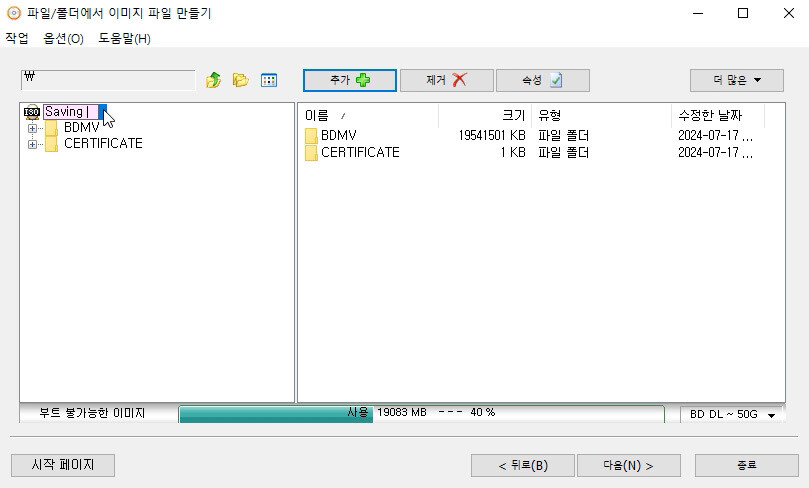
Task: Click the 추가 add button
Action: click(350, 80)
